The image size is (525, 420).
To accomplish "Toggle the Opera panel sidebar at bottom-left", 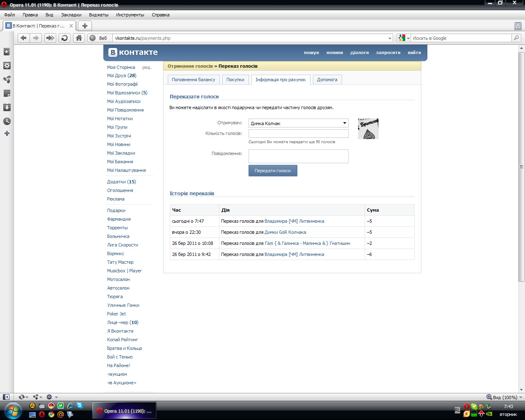I will tap(6, 397).
